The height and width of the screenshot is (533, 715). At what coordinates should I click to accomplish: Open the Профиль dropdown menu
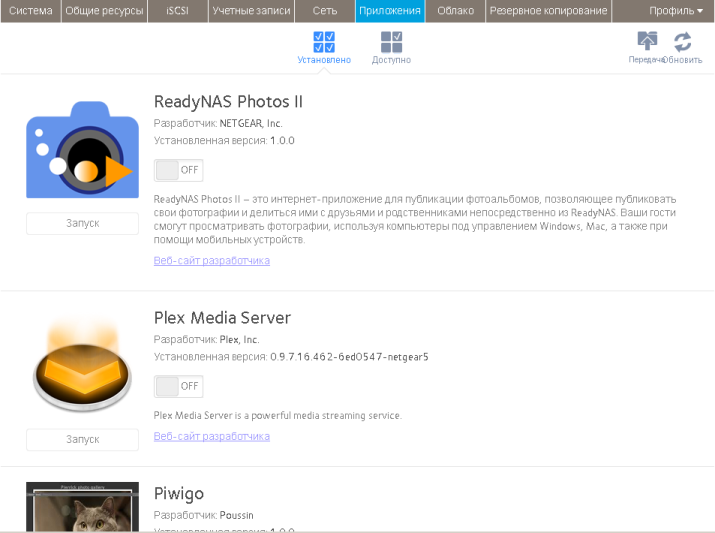point(676,11)
